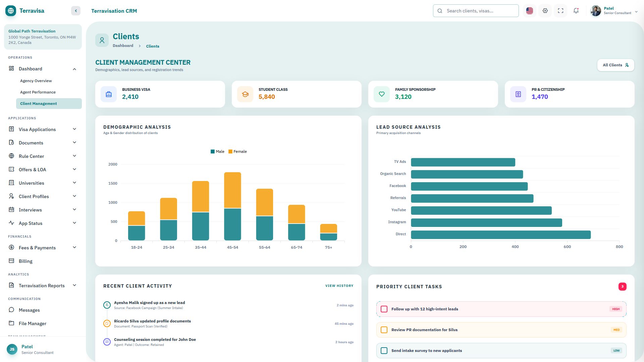The image size is (644, 362).
Task: Toggle the Female legend series in chart
Action: [x=237, y=152]
